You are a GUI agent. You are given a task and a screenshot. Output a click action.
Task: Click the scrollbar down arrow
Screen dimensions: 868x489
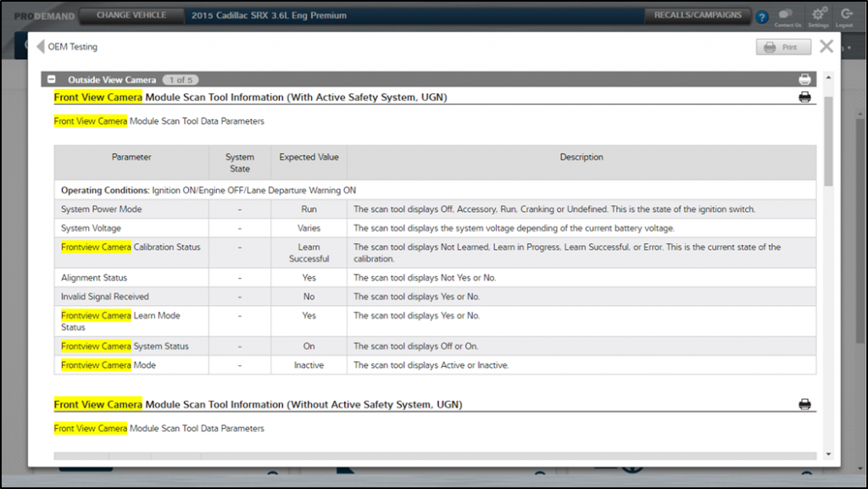pos(828,454)
